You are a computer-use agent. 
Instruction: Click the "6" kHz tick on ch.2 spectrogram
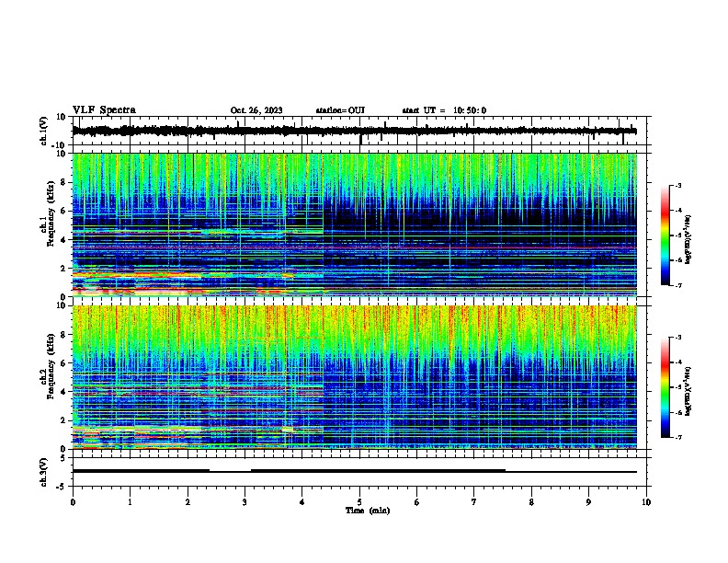pos(63,363)
